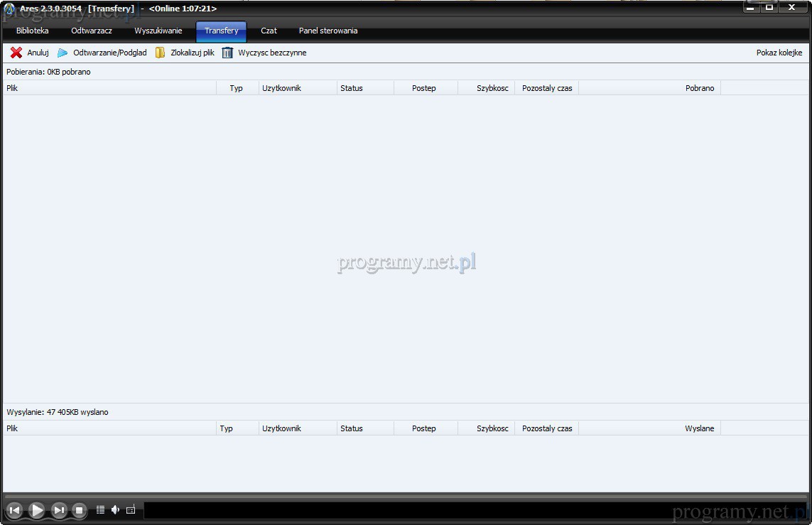
Task: Click the Zlokalizuj plik folder icon
Action: coord(160,53)
